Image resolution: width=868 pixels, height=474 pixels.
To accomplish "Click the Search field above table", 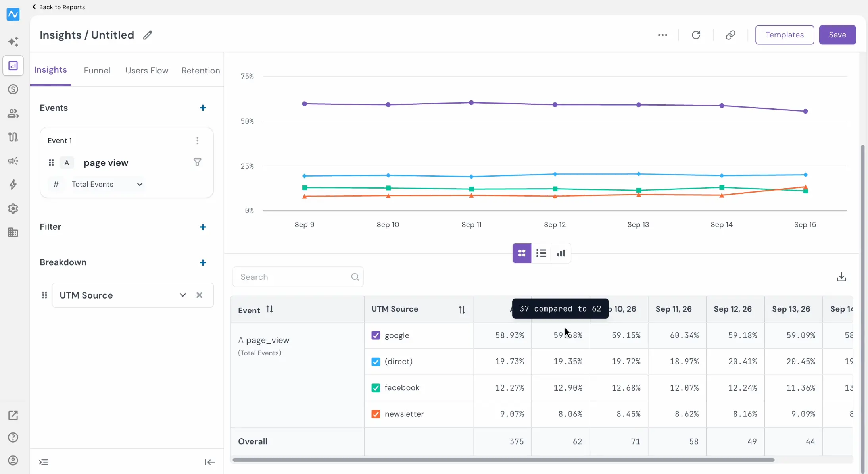I will pyautogui.click(x=298, y=277).
